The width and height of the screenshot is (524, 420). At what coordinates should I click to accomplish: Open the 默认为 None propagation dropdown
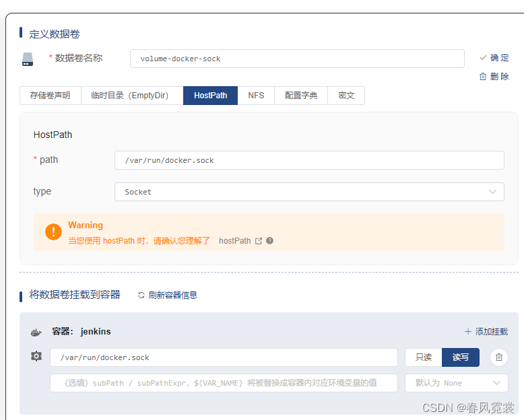coord(457,383)
